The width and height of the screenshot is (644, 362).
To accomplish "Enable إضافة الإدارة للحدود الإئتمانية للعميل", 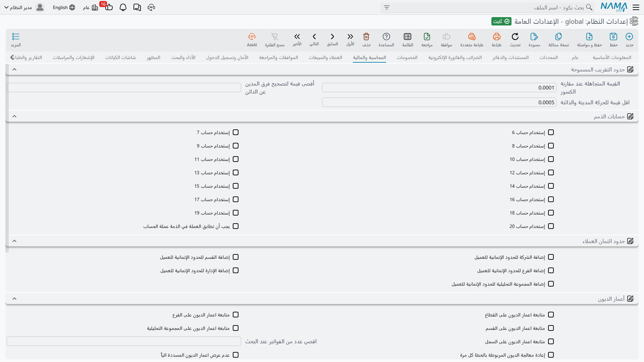I will [x=235, y=270].
